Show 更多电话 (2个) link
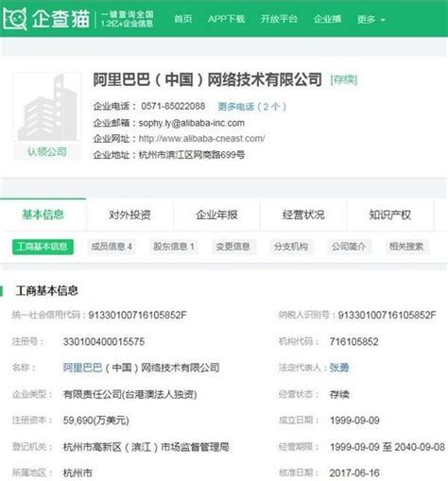Viewport: 448px width, 481px height. [x=251, y=107]
